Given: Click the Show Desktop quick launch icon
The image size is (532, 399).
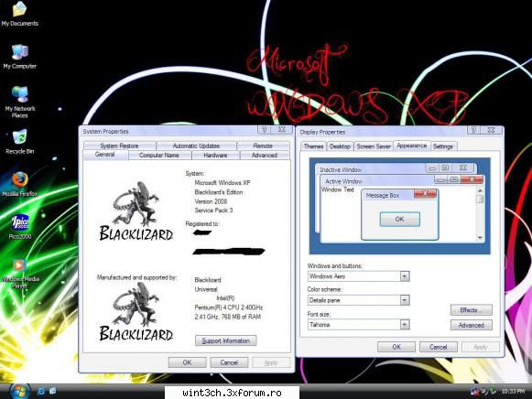Looking at the screenshot, I should click(53, 391).
